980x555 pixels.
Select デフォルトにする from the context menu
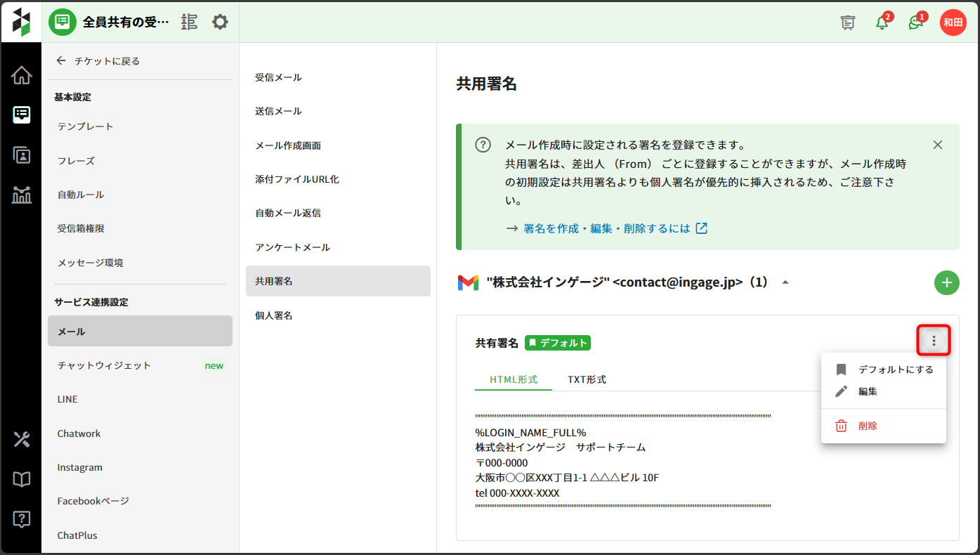tap(895, 370)
